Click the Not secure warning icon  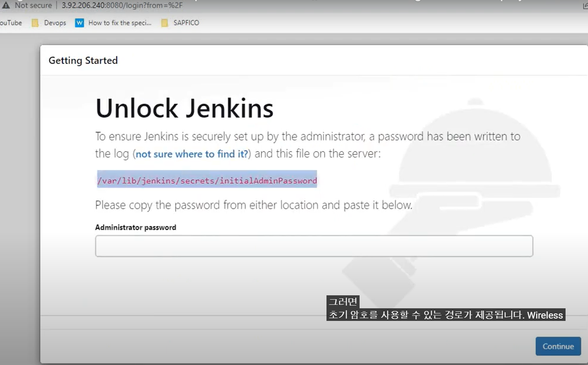coord(6,5)
